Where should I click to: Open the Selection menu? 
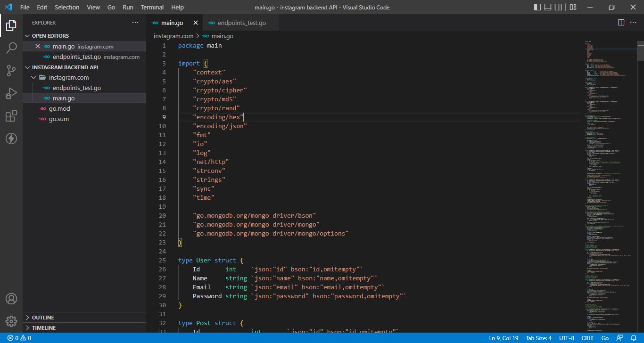point(67,7)
